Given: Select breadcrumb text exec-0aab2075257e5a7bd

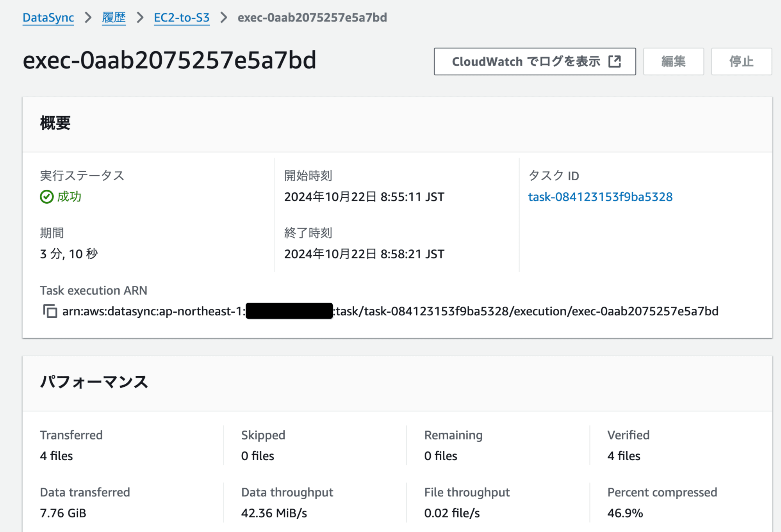Looking at the screenshot, I should (x=312, y=18).
